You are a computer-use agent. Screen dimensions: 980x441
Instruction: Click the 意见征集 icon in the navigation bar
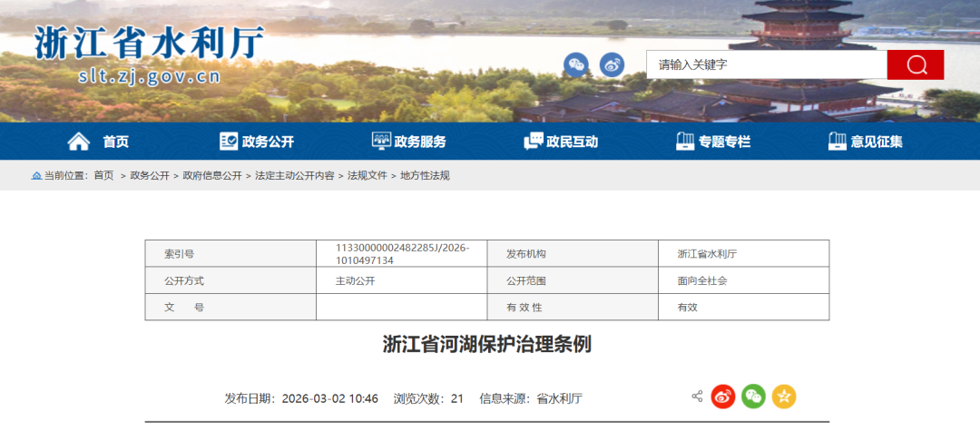838,142
